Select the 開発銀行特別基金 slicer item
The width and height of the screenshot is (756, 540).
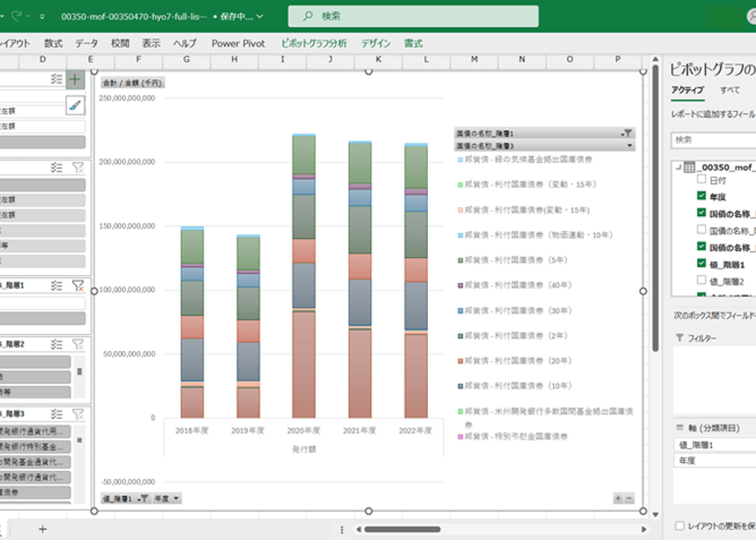tap(35, 447)
